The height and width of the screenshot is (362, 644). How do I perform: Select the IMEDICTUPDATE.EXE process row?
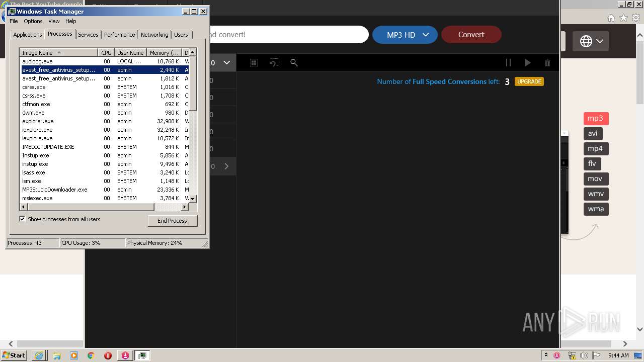[104, 147]
